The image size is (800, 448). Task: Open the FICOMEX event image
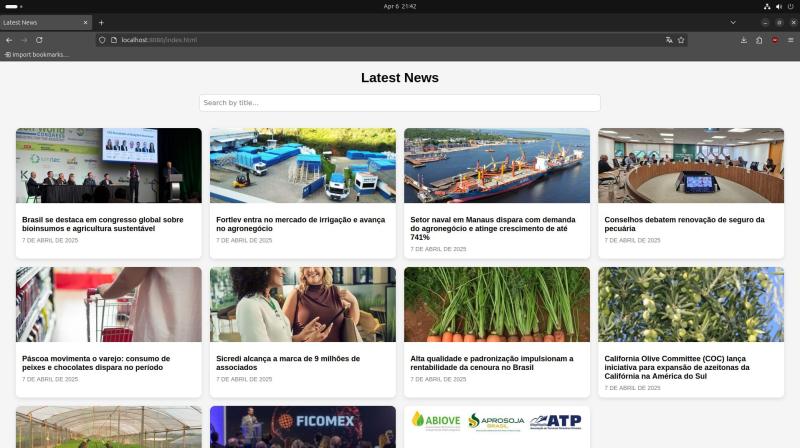pyautogui.click(x=303, y=427)
